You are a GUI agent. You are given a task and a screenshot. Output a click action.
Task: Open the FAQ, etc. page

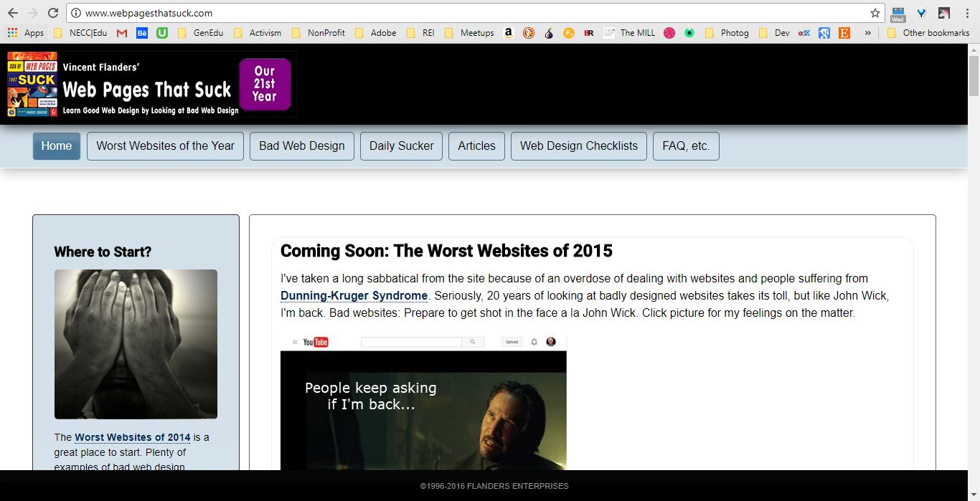(686, 145)
